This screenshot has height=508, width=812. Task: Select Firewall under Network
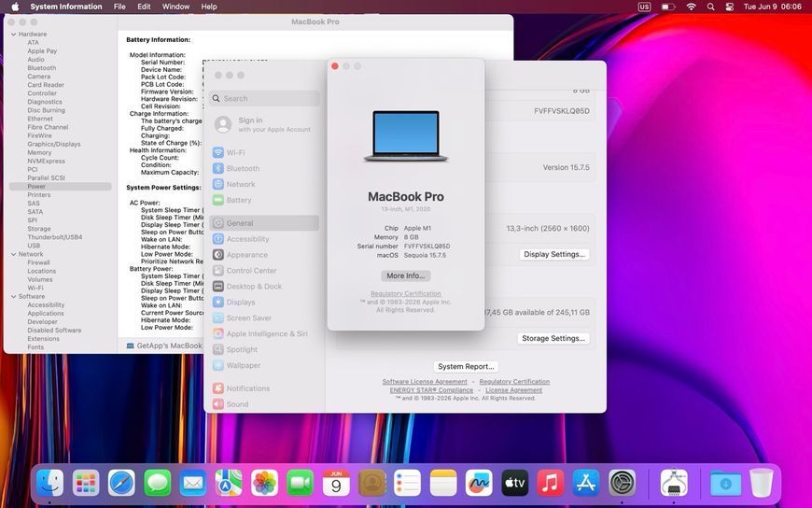39,262
